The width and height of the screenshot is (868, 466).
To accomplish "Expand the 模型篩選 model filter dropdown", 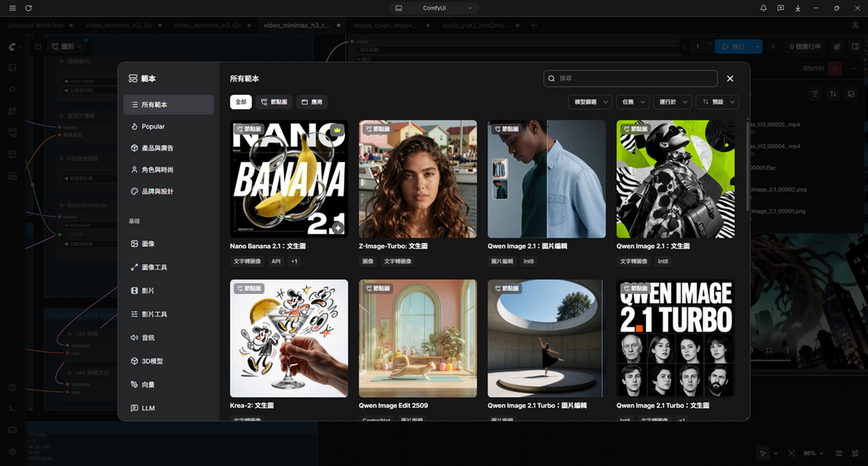I will pyautogui.click(x=590, y=102).
